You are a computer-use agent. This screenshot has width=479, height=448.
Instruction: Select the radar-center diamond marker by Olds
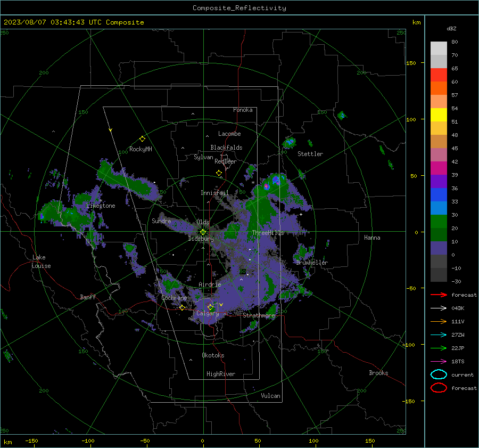click(x=203, y=232)
